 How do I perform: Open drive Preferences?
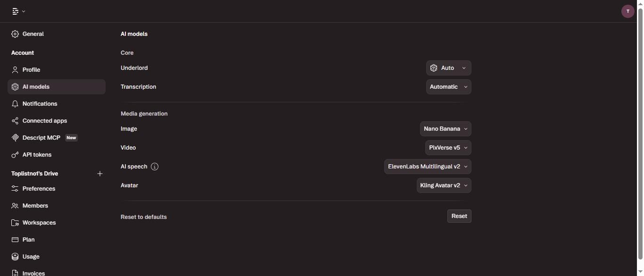[x=57, y=189]
